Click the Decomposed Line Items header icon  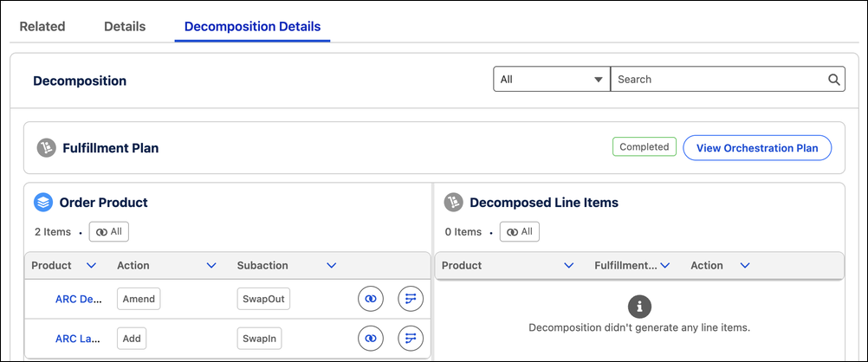coord(453,203)
